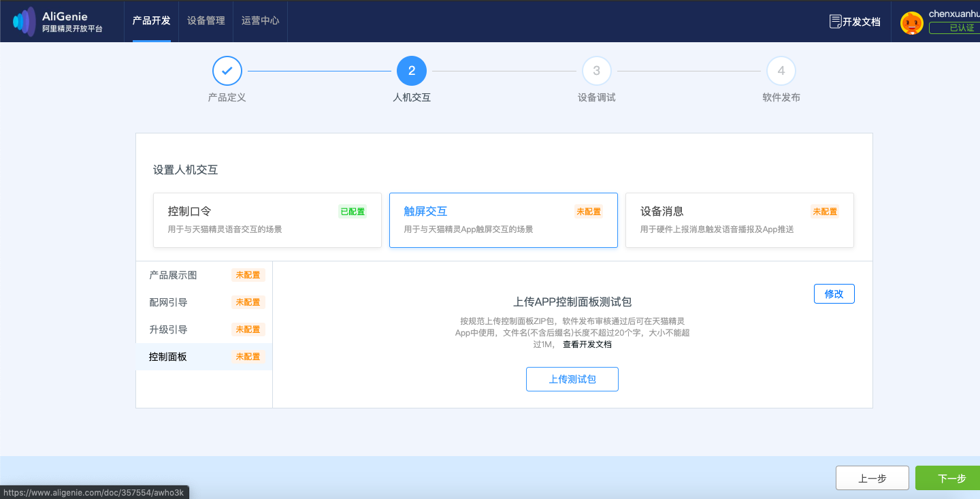This screenshot has width=980, height=499.
Task: Click 用于与天猫精灵语音交互的场景 description
Action: (225, 229)
